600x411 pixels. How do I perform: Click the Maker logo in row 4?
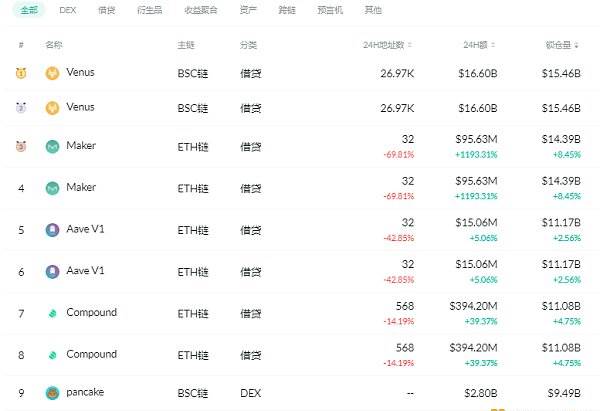coord(52,188)
